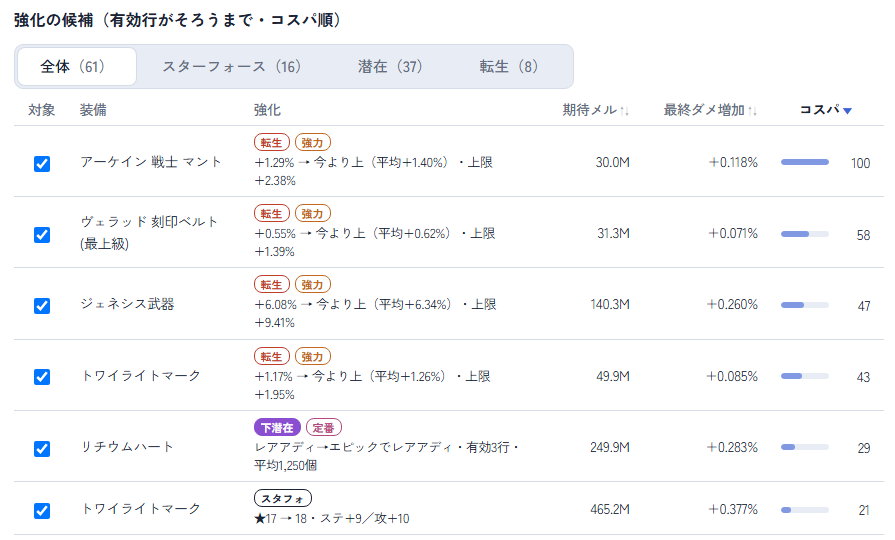Screen dimensions: 895x540
Task: Click ★17 → 18 enhancement description
Action: 332,519
